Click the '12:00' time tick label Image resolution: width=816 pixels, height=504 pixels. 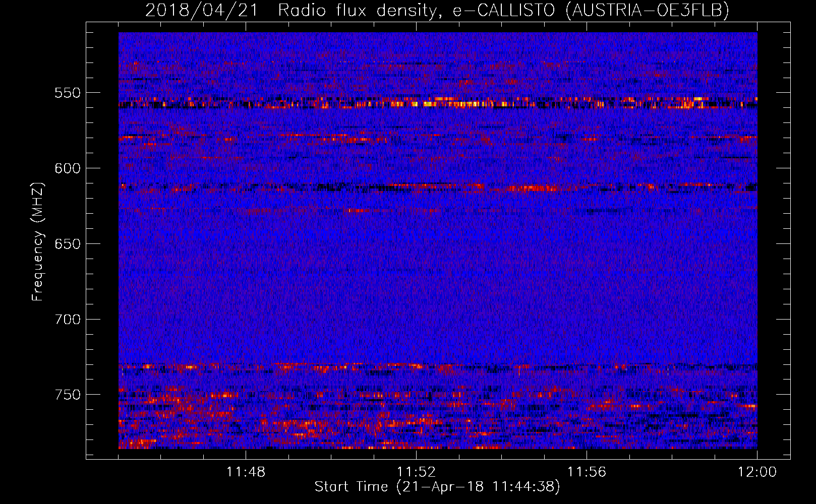click(x=757, y=472)
